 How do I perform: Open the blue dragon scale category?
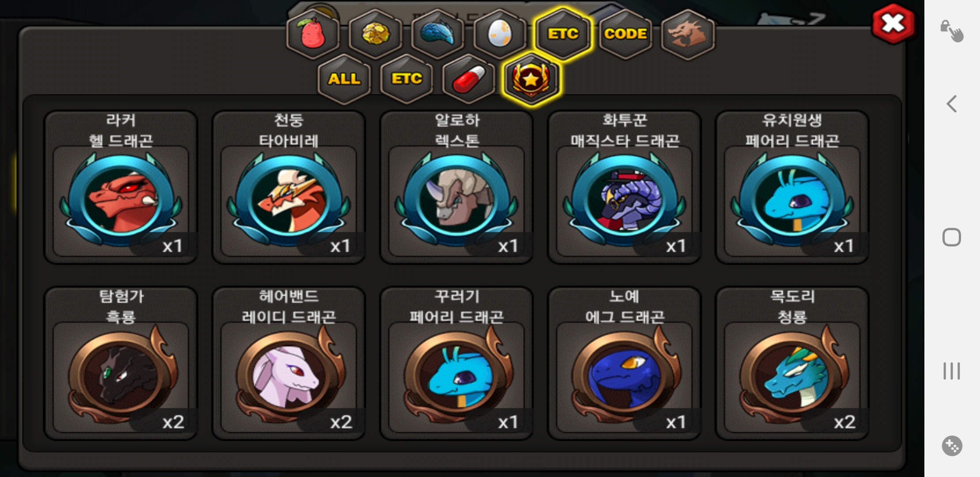(x=438, y=34)
